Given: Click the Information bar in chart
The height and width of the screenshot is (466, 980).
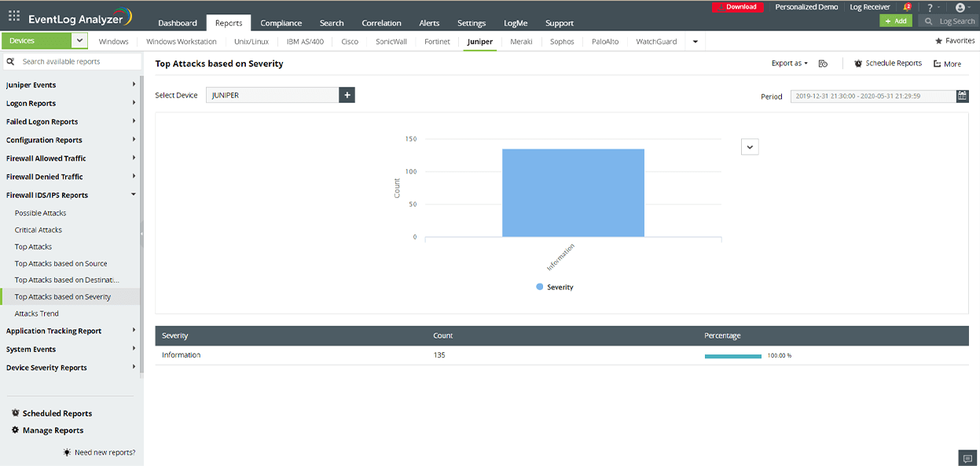Looking at the screenshot, I should click(x=573, y=193).
